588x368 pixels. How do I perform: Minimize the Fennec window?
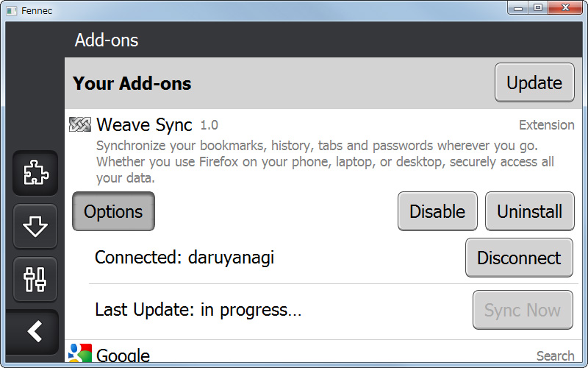pyautogui.click(x=519, y=8)
